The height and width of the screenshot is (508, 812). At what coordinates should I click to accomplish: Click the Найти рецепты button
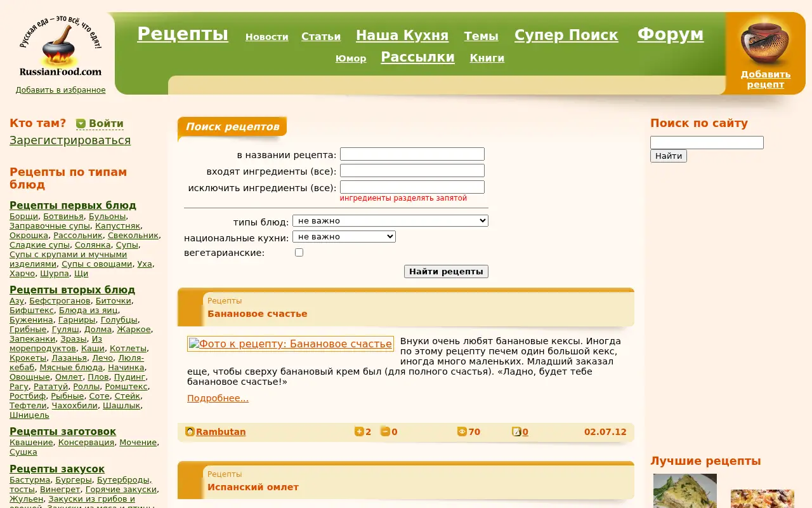[446, 272]
